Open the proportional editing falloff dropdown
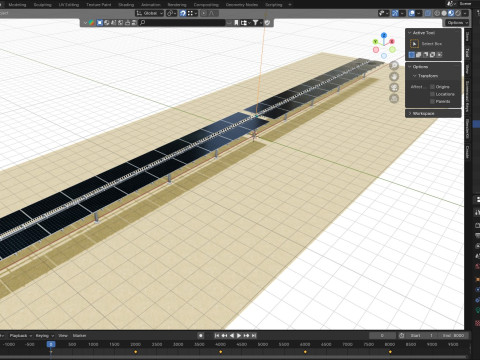Viewport: 480px width, 360px height. coord(213,13)
